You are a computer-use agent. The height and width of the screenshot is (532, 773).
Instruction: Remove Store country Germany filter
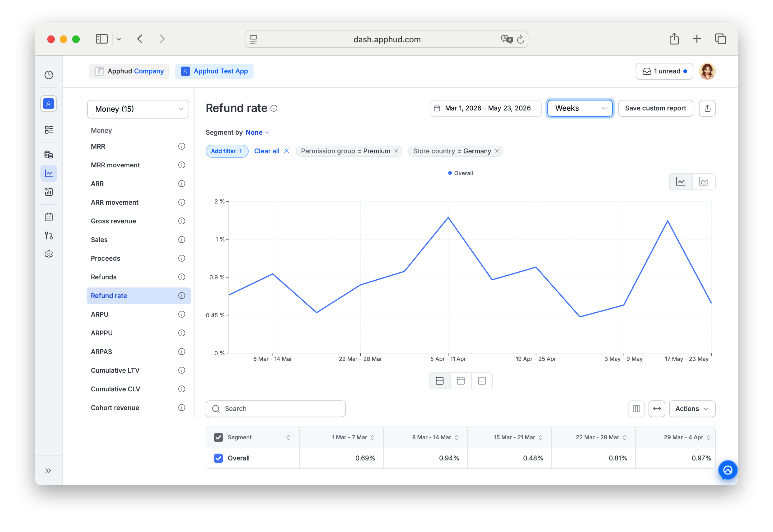(497, 151)
